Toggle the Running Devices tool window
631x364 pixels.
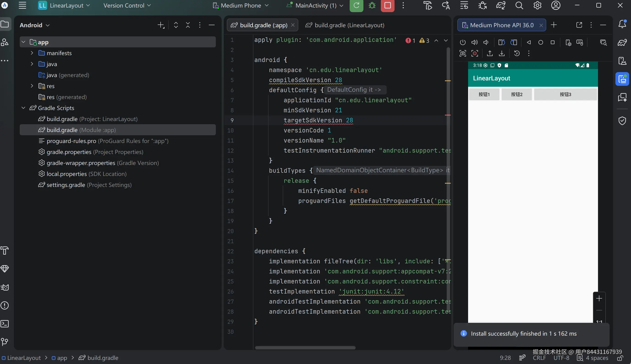622,79
